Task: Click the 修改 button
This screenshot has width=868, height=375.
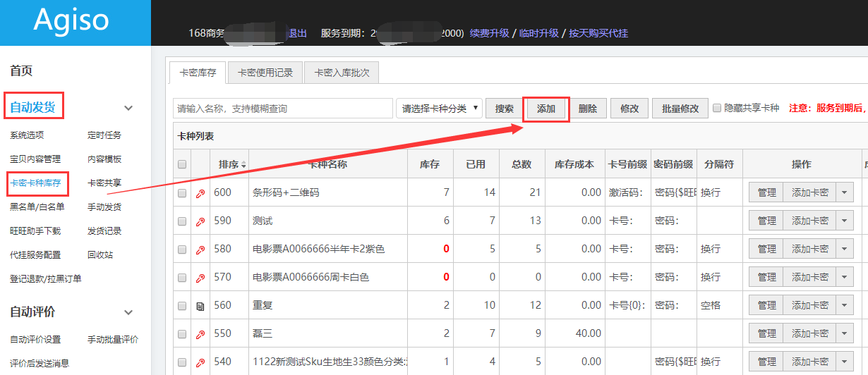Action: pyautogui.click(x=629, y=109)
